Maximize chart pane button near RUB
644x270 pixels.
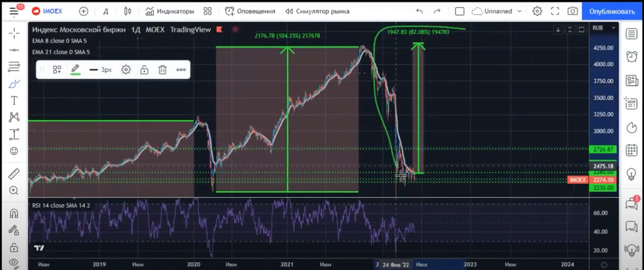(x=581, y=29)
